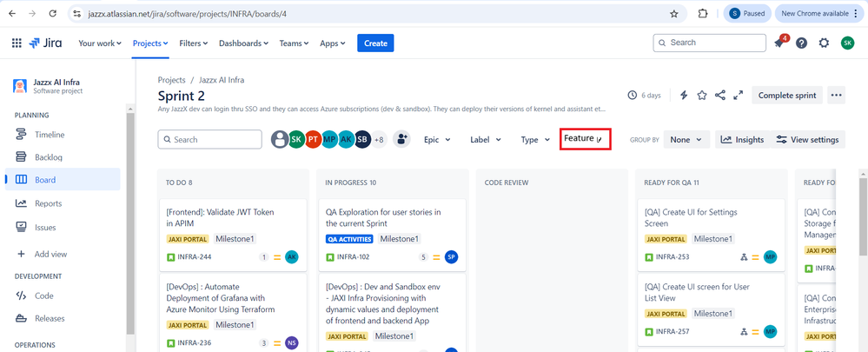Click SP assignee on INFRA-102 card

coord(451,256)
